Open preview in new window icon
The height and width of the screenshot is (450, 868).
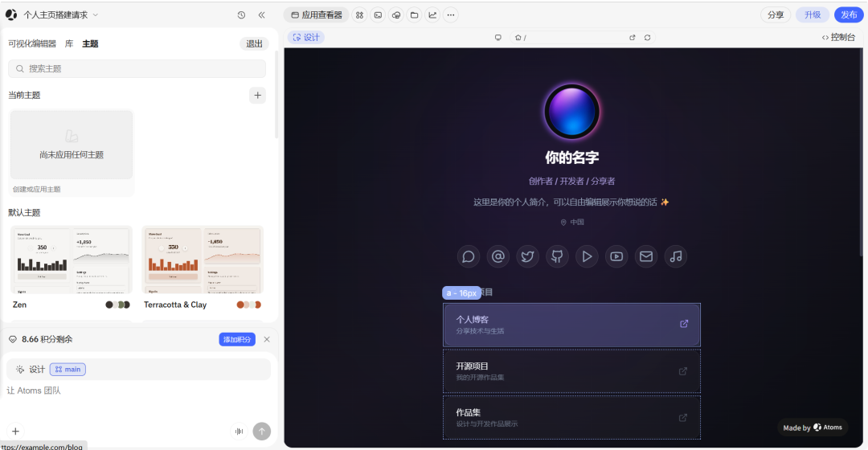633,38
